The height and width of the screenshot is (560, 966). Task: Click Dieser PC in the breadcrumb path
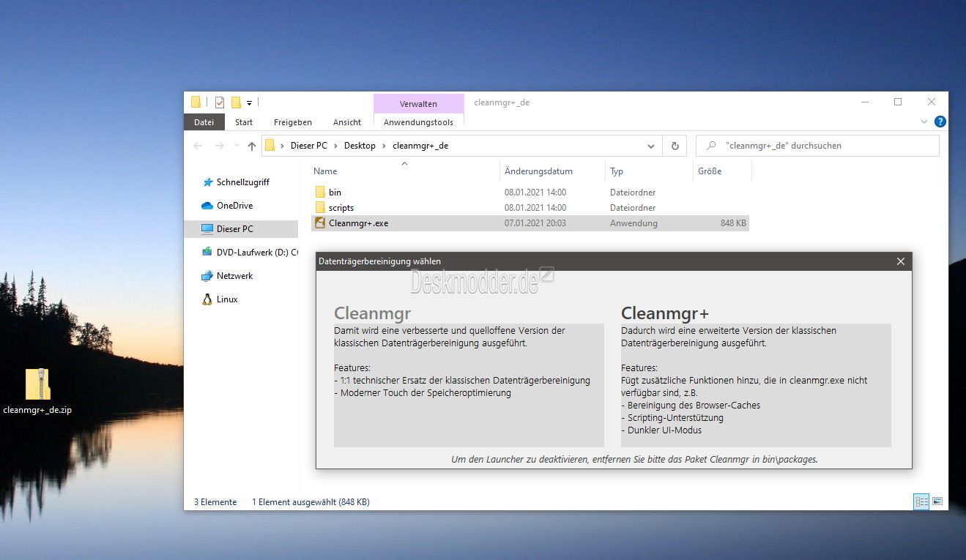(308, 146)
